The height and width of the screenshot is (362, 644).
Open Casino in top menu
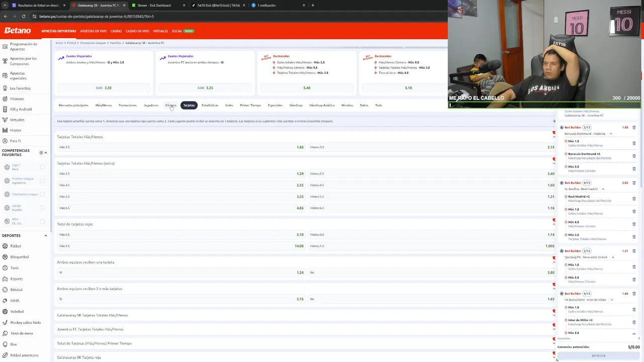pos(116,31)
